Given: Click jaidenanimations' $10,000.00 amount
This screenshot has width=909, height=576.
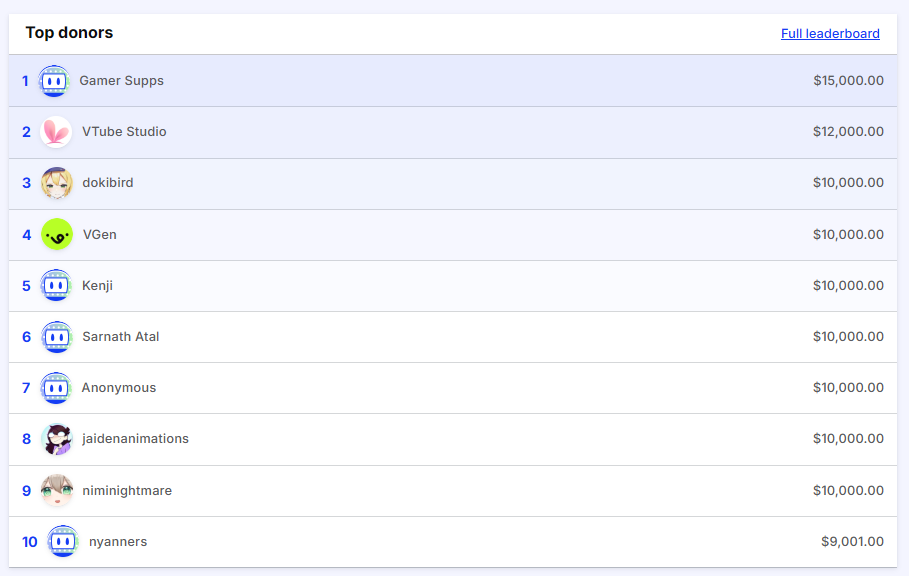Looking at the screenshot, I should tap(848, 438).
